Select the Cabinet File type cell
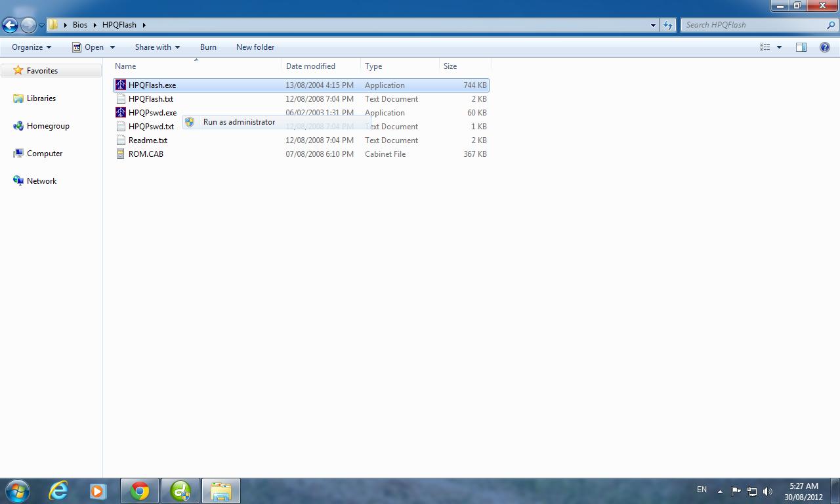The width and height of the screenshot is (840, 504). [385, 154]
